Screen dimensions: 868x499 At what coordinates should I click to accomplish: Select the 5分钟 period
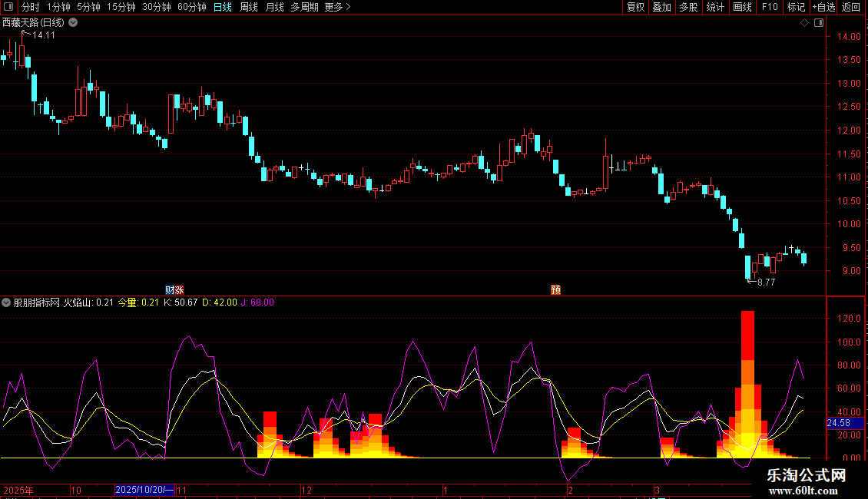tap(88, 7)
